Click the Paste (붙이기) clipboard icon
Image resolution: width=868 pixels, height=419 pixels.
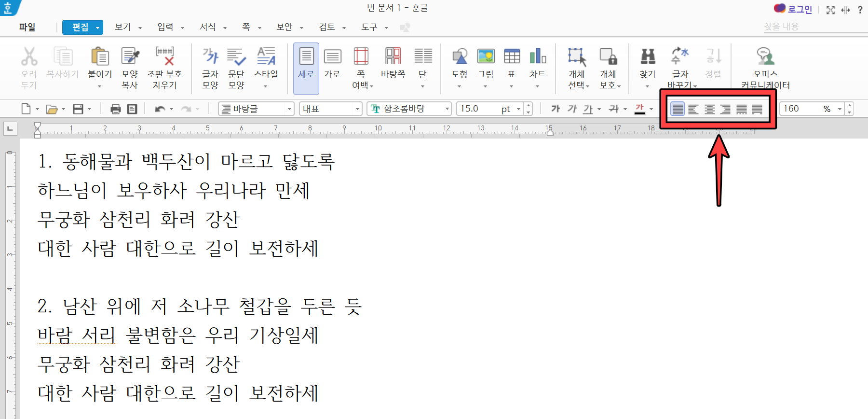pyautogui.click(x=100, y=57)
